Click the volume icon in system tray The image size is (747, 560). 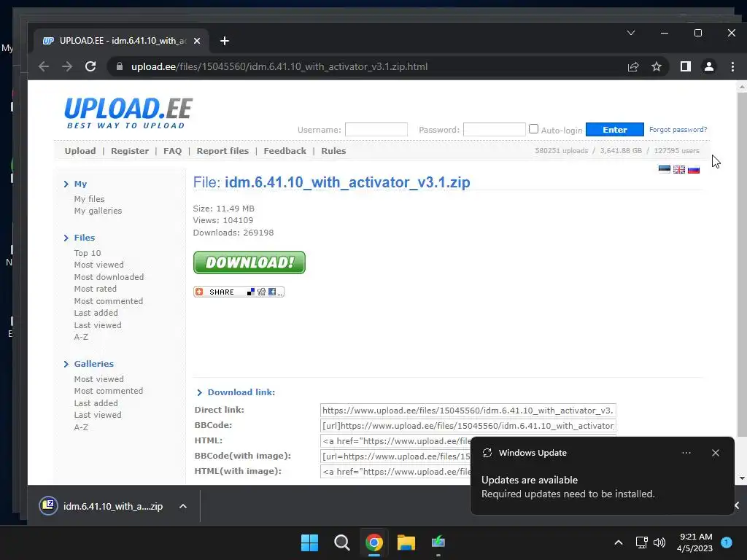tap(659, 542)
